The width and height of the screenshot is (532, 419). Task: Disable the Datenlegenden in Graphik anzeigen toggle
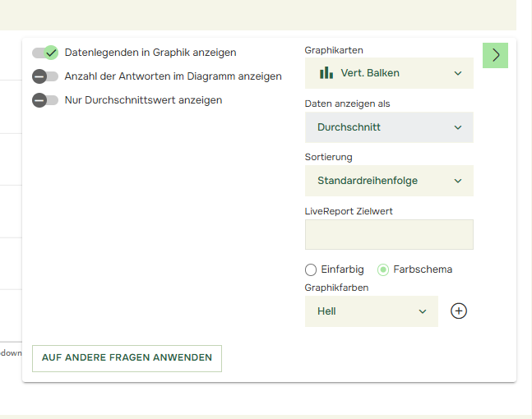45,53
